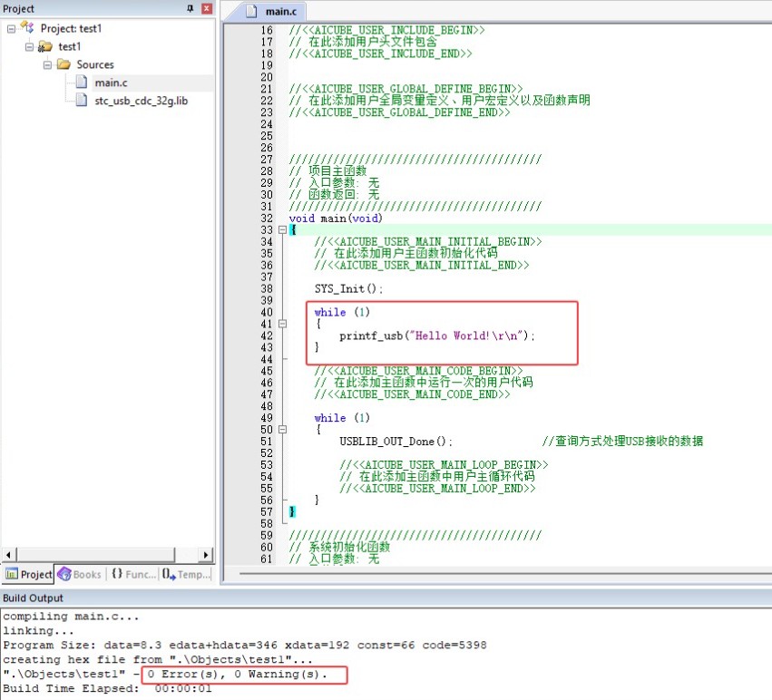This screenshot has width=772, height=700.
Task: Open the Project tab at panel bottom
Action: pyautogui.click(x=28, y=574)
